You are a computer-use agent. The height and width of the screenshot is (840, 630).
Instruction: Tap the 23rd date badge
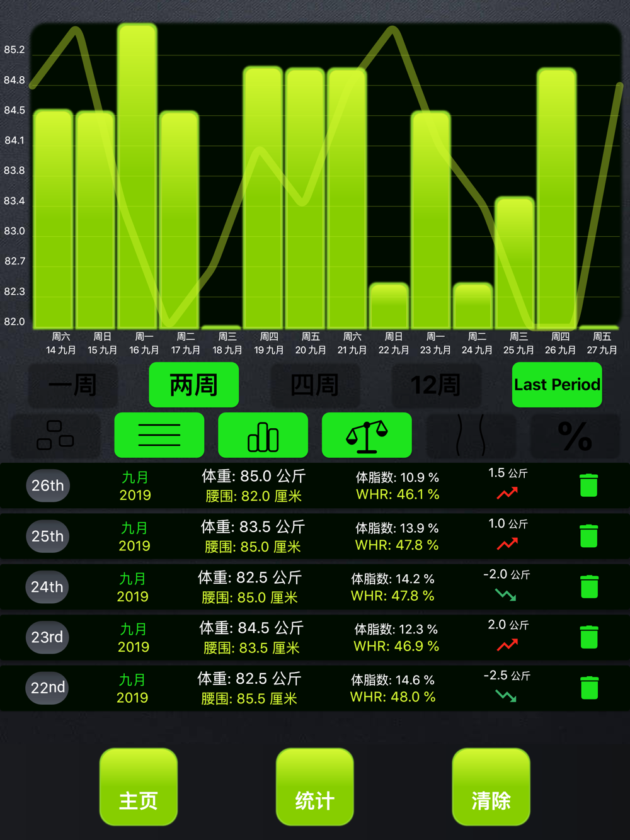(x=47, y=637)
